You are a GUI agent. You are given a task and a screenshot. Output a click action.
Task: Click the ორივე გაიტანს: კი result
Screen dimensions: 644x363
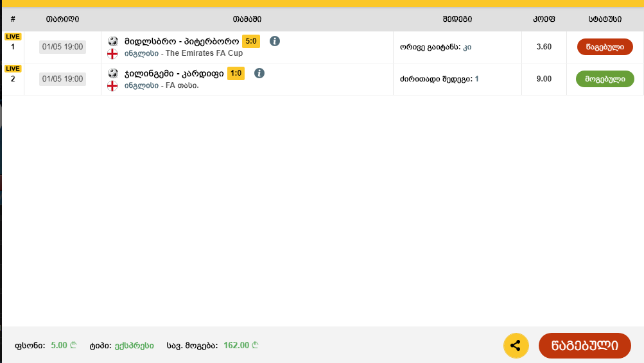(x=436, y=47)
